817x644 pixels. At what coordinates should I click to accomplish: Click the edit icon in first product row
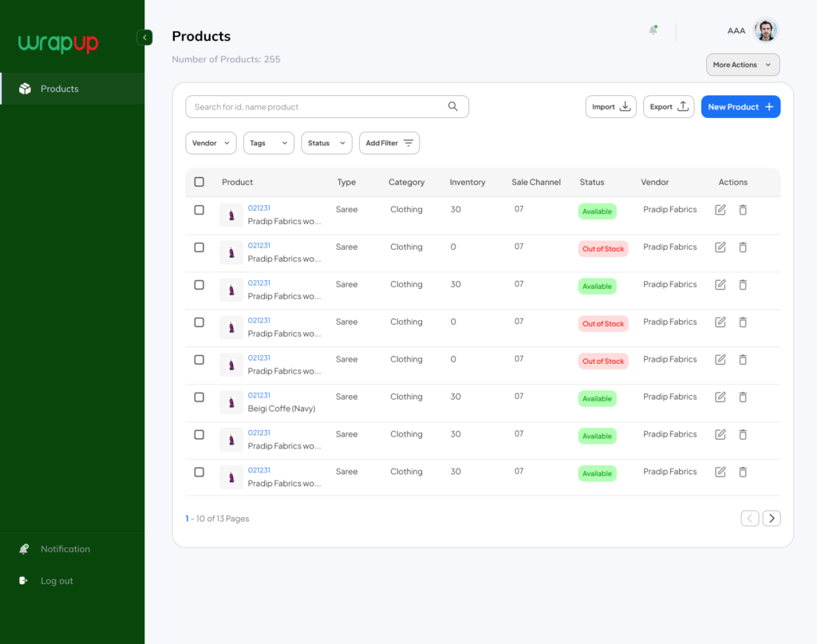pos(720,210)
